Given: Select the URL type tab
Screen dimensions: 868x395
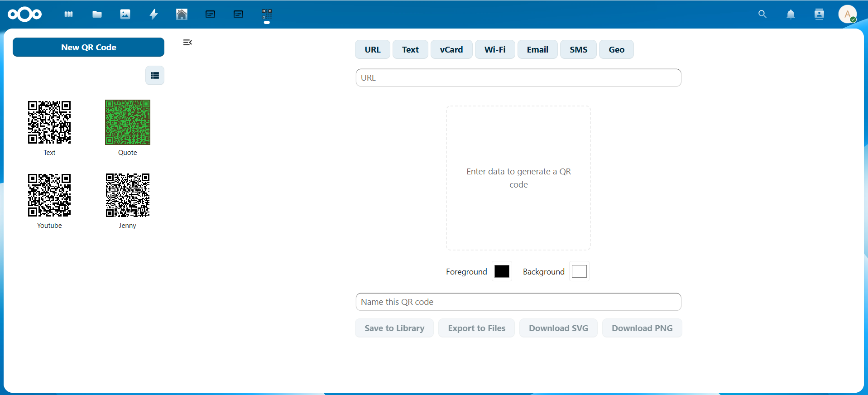Looking at the screenshot, I should [373, 49].
